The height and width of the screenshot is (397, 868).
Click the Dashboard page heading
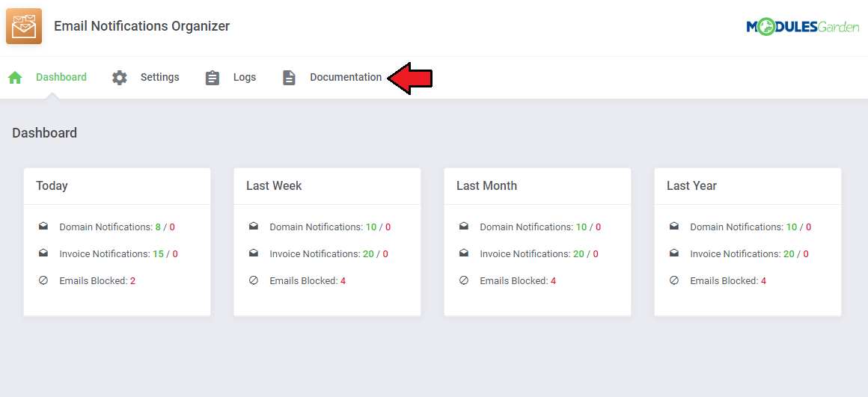44,133
